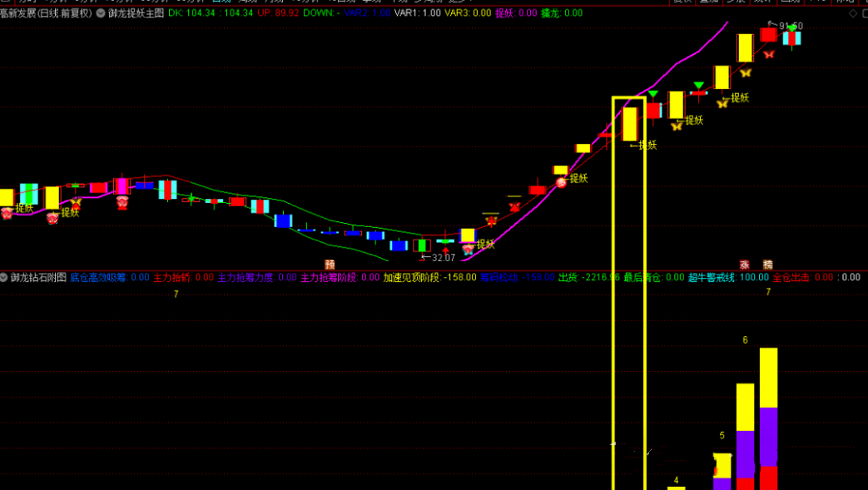Click the cyan candle at the far left

tap(29, 194)
